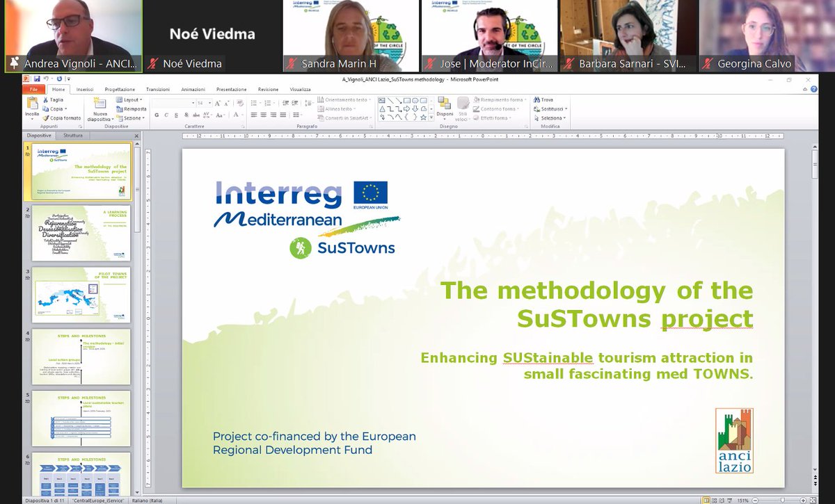Expand the shapes gallery more arrow
The height and width of the screenshot is (504, 835).
coord(431,117)
